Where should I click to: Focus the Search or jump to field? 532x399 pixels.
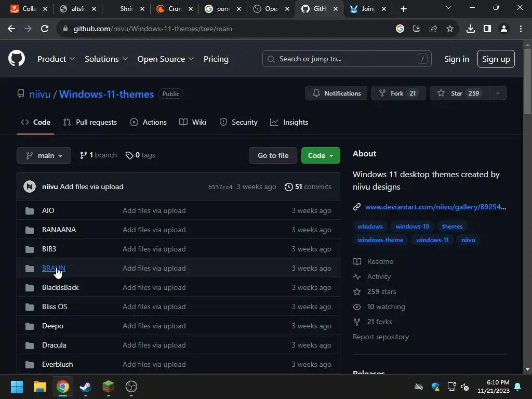pos(347,59)
